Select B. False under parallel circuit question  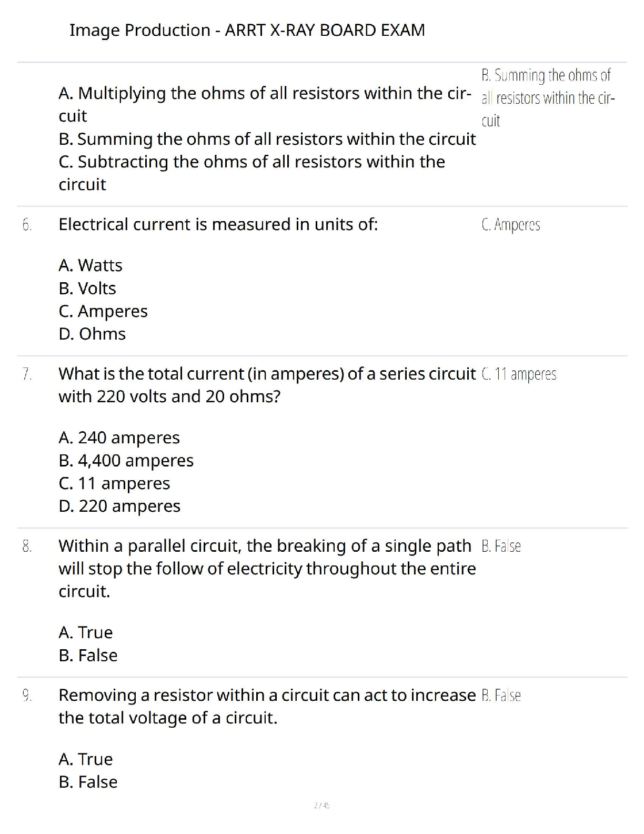(x=88, y=656)
